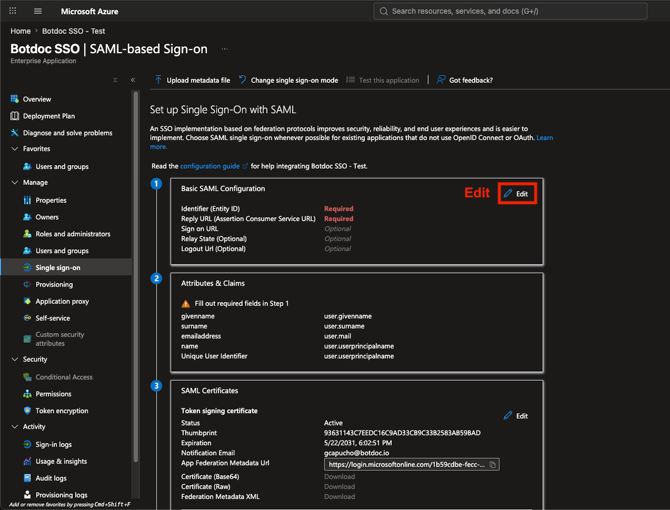Click the Provisioning icon
Viewport: 670px width, 510px height.
27,284
